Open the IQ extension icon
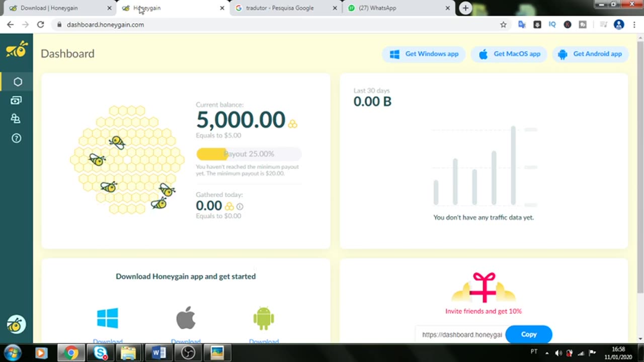This screenshot has width=644, height=362. point(552,25)
